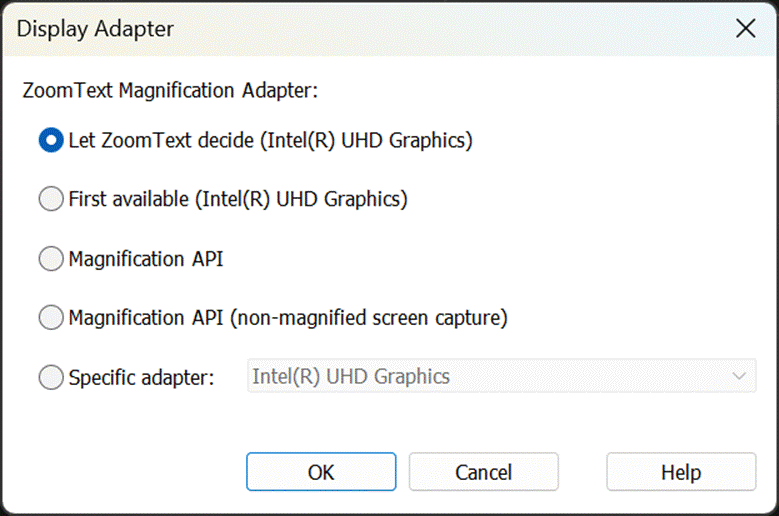Image resolution: width=779 pixels, height=516 pixels.
Task: Open Help for the Display Adapter dialog
Action: pyautogui.click(x=680, y=472)
